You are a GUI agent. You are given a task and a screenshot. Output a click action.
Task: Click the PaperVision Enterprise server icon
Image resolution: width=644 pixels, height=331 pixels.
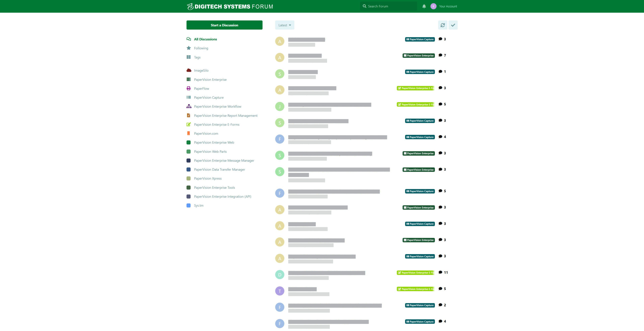tap(189, 79)
